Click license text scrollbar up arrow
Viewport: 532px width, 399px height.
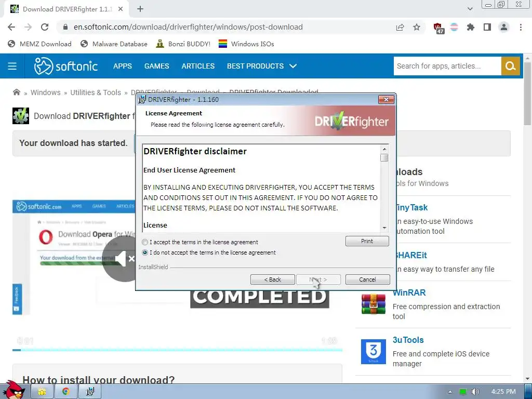[x=384, y=149]
